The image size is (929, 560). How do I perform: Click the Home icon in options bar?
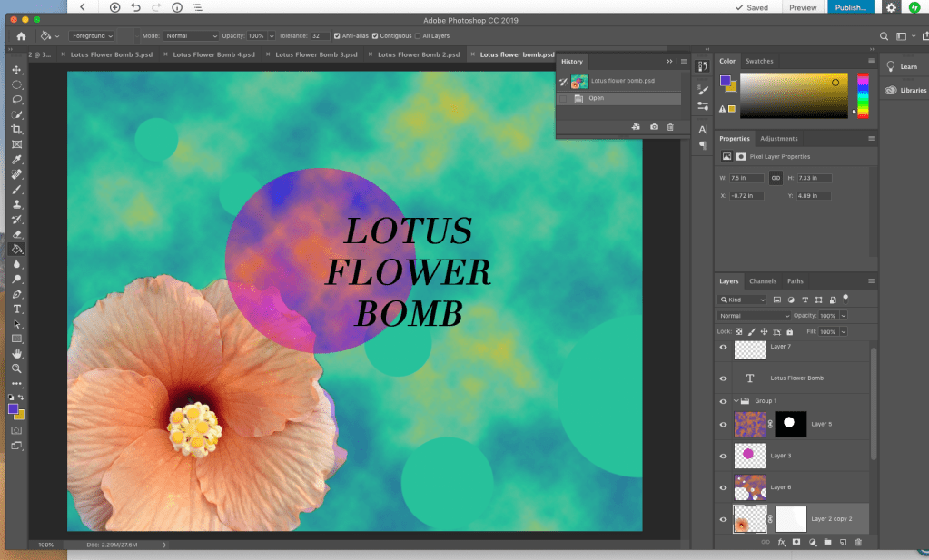click(x=21, y=36)
